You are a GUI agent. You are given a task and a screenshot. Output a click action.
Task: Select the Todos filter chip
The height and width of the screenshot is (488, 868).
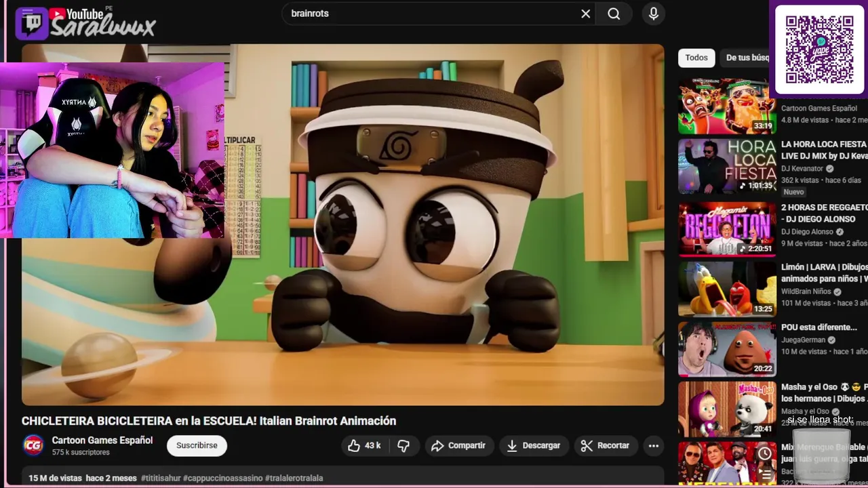(696, 58)
